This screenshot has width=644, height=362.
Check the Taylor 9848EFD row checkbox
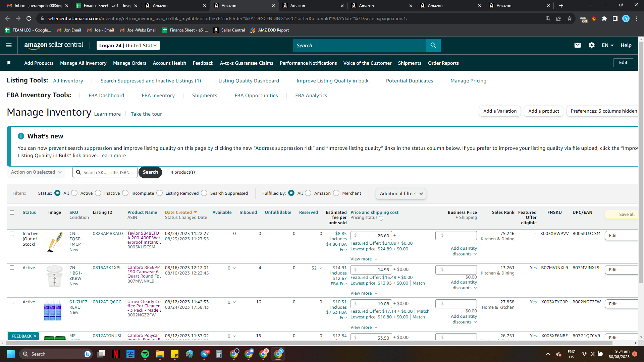point(12,234)
